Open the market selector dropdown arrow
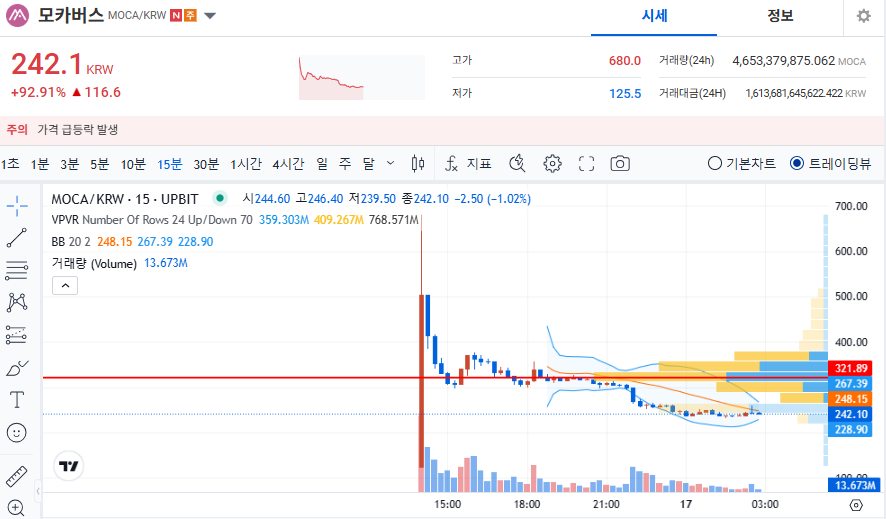 [210, 16]
